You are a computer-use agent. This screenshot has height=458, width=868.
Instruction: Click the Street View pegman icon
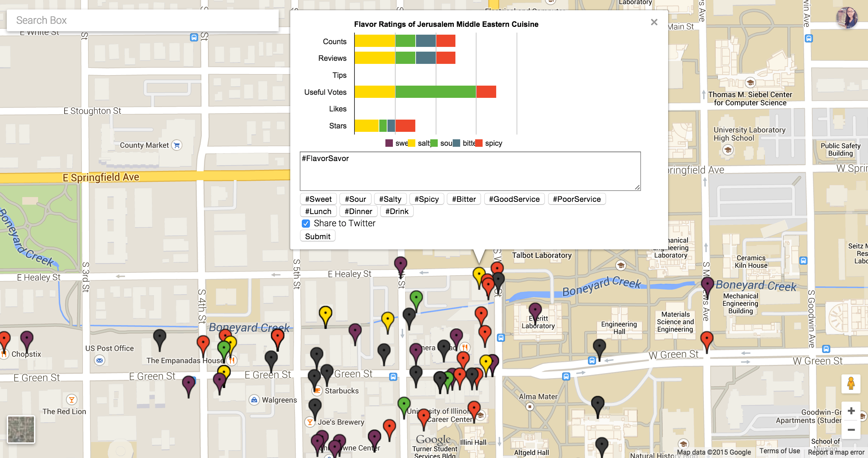[x=851, y=384]
